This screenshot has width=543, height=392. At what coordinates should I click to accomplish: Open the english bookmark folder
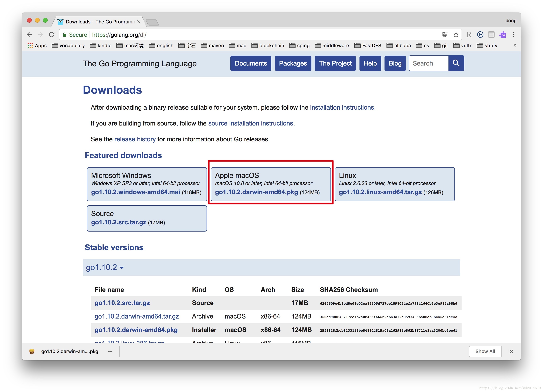coord(161,45)
